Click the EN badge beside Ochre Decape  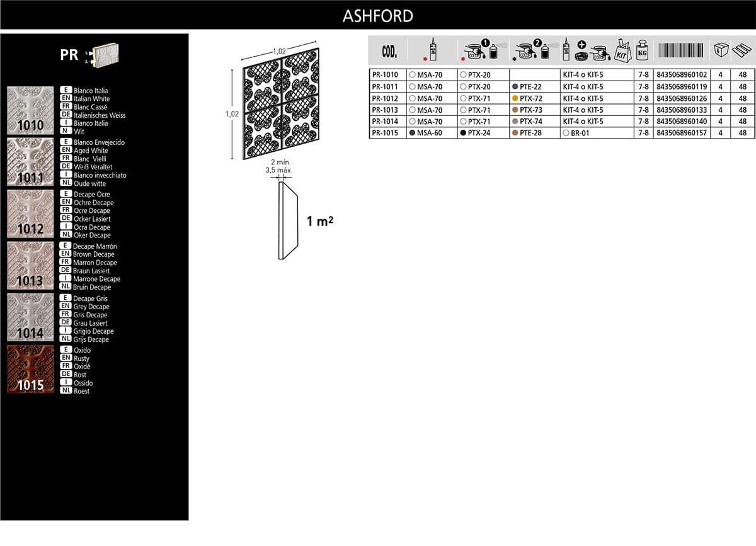pyautogui.click(x=66, y=203)
